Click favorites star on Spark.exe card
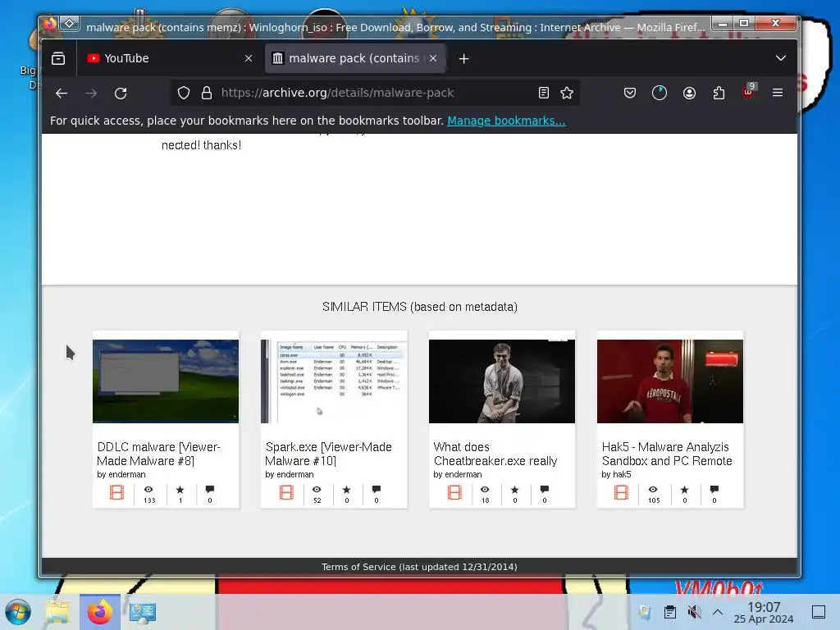 pos(347,489)
